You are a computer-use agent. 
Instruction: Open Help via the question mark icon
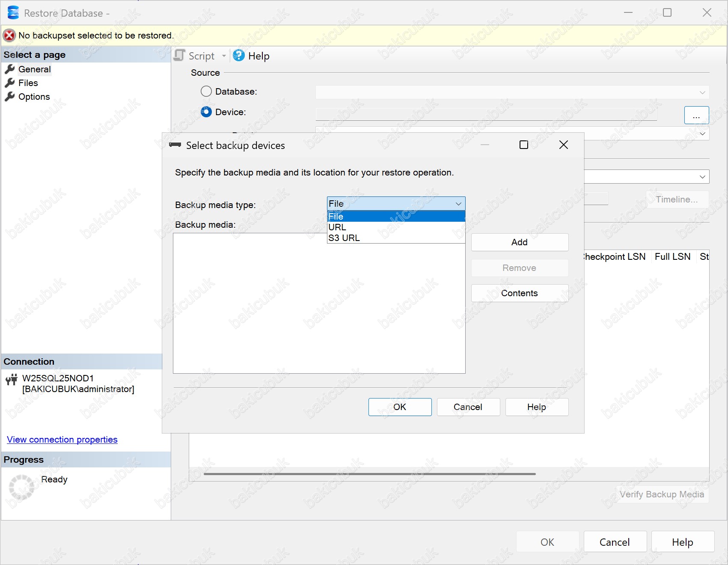pyautogui.click(x=239, y=56)
